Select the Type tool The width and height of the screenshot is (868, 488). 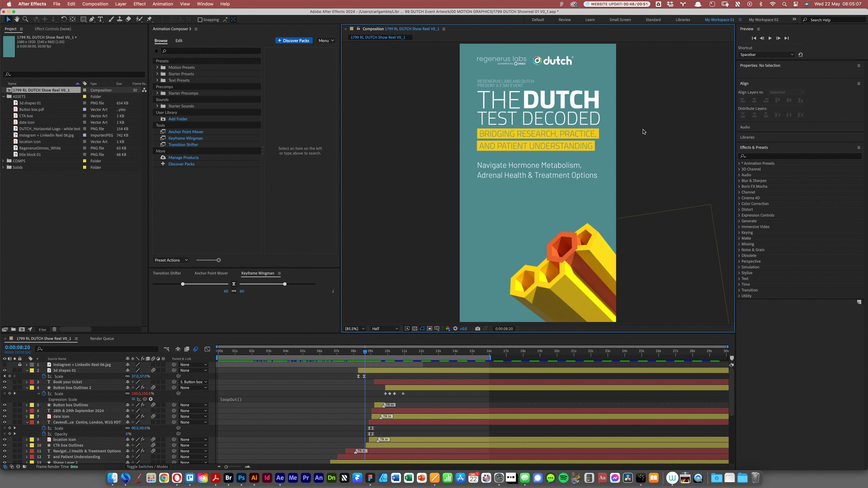(x=100, y=19)
